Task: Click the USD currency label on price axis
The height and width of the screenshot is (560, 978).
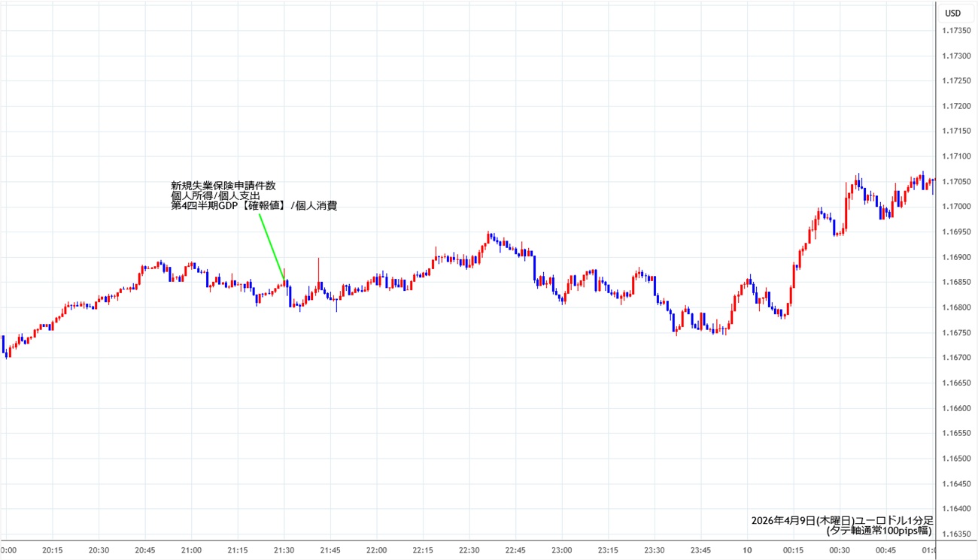Action: coord(952,13)
